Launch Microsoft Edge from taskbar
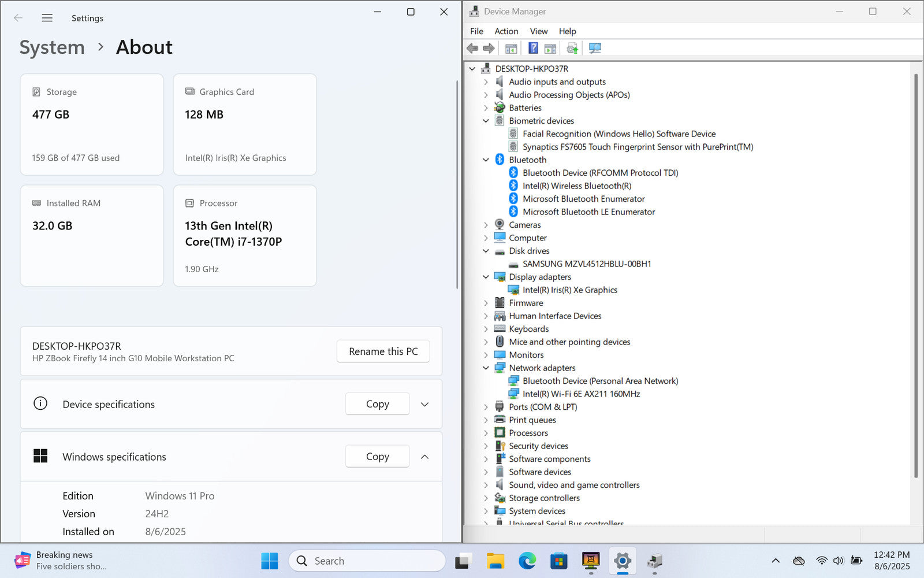 [527, 561]
